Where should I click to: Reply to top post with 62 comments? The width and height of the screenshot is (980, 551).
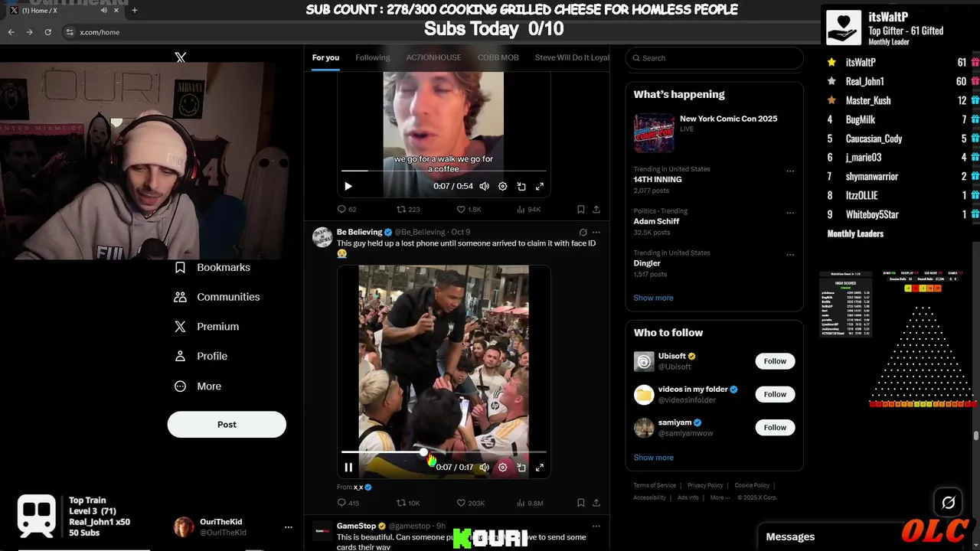coord(347,209)
